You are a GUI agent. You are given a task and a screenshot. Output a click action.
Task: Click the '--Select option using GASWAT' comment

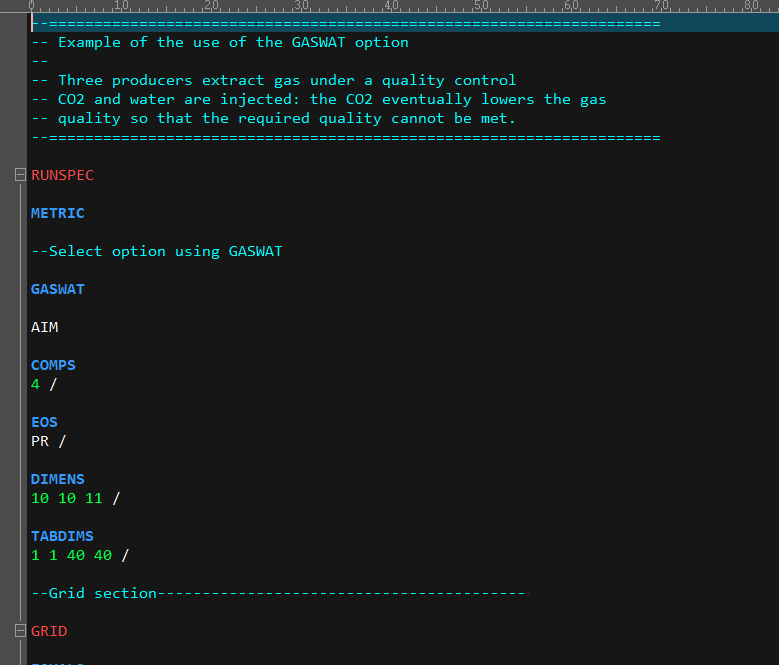point(157,251)
